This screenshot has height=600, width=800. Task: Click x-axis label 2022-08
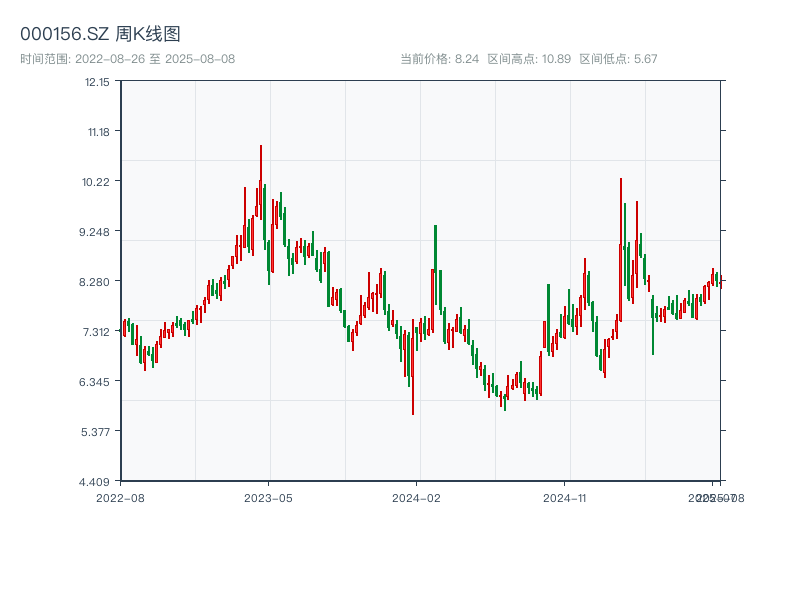pyautogui.click(x=120, y=498)
